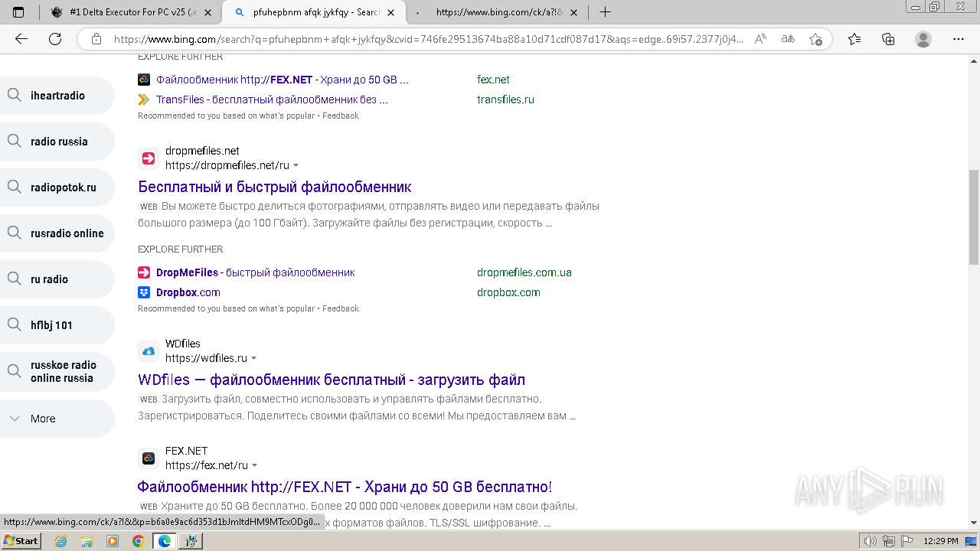Click the page vertical scrollbar thumb
The height and width of the screenshot is (551, 980).
[x=974, y=217]
